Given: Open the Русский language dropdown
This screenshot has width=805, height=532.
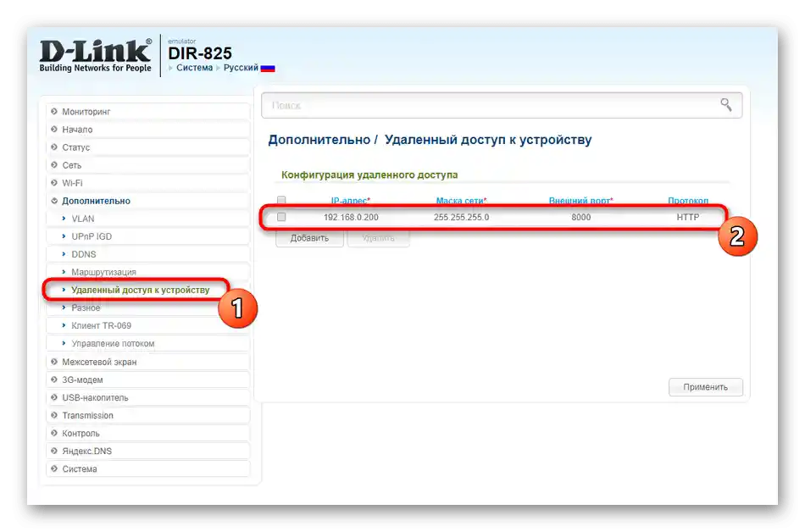Looking at the screenshot, I should [x=241, y=68].
